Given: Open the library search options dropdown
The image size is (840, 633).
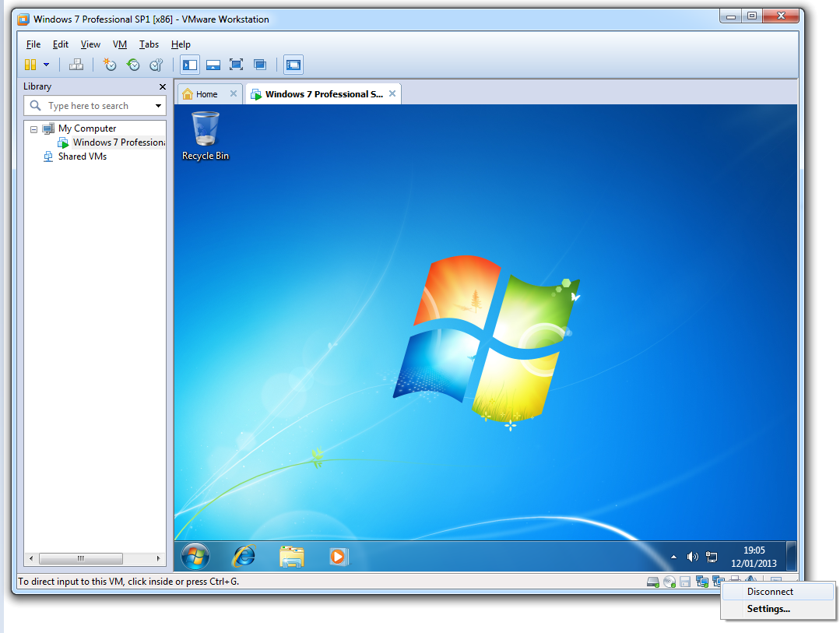Looking at the screenshot, I should [x=158, y=106].
